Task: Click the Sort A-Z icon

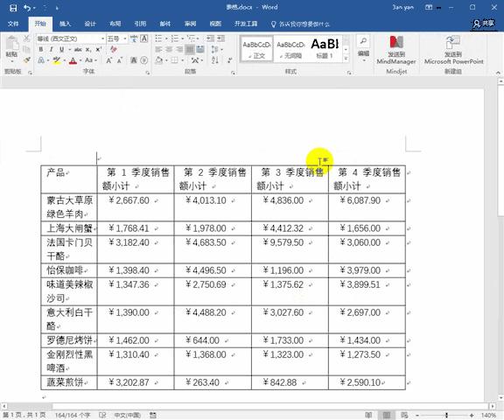Action: click(x=215, y=60)
